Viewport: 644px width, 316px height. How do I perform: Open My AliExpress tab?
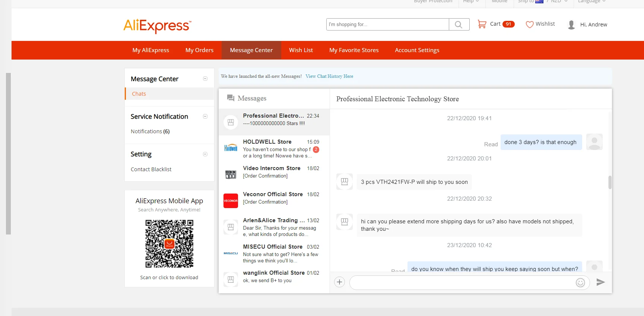point(151,50)
